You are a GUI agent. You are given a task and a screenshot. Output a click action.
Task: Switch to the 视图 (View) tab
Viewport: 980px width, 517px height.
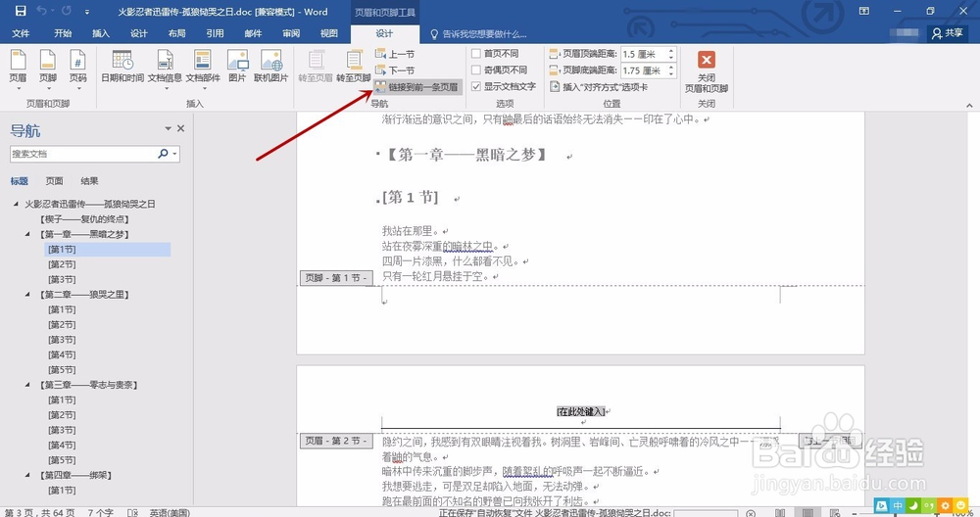coord(329,33)
